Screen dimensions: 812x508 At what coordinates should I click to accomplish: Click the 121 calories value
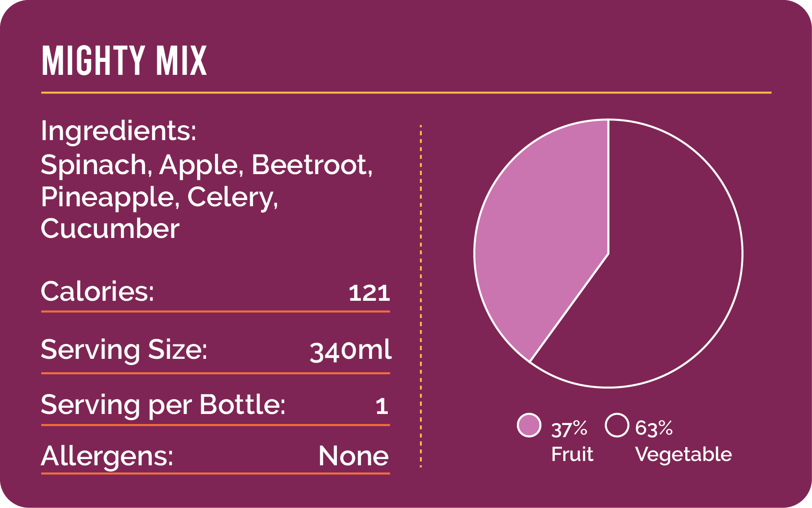coord(369,293)
